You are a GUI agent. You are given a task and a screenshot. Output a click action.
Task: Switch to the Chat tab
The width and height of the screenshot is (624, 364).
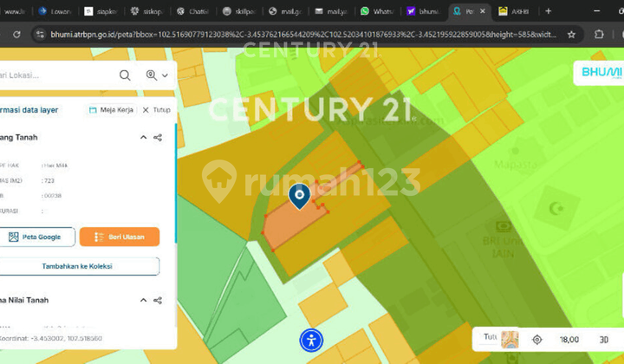pos(193,11)
